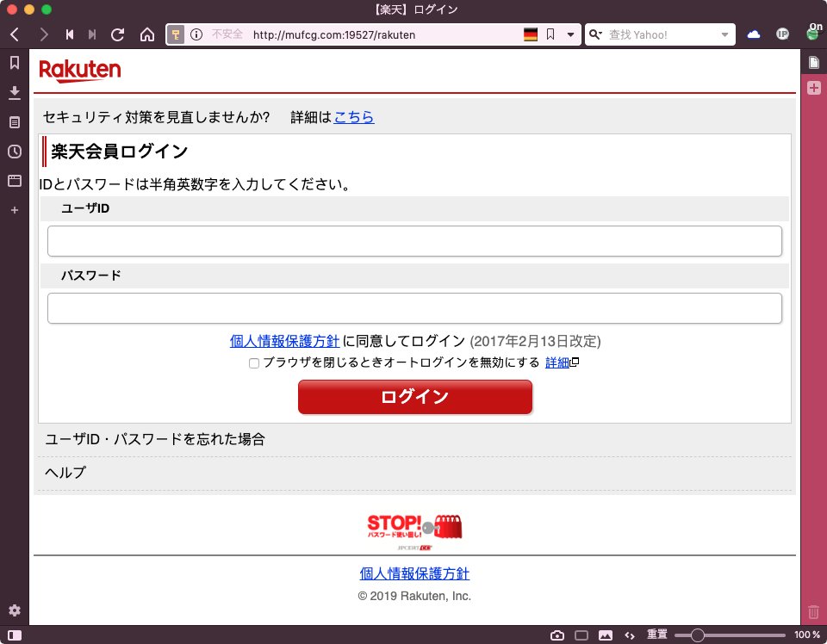Open the search engine selector magnifier

[595, 34]
